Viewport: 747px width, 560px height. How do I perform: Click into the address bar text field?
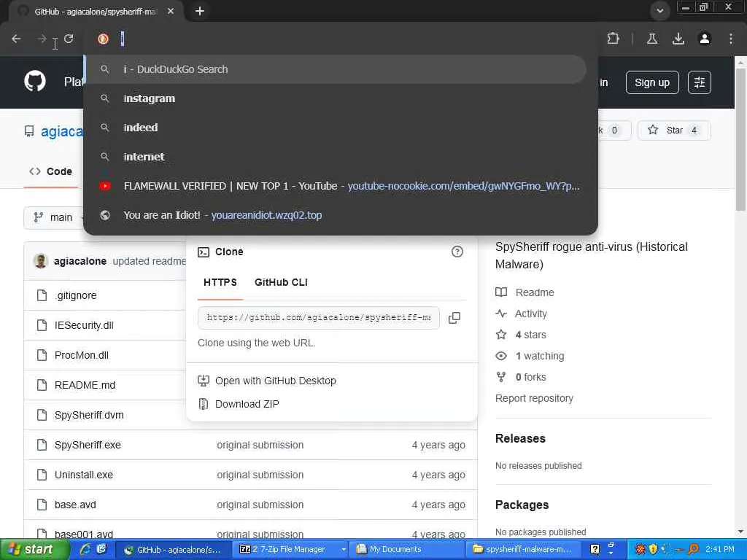(352, 39)
